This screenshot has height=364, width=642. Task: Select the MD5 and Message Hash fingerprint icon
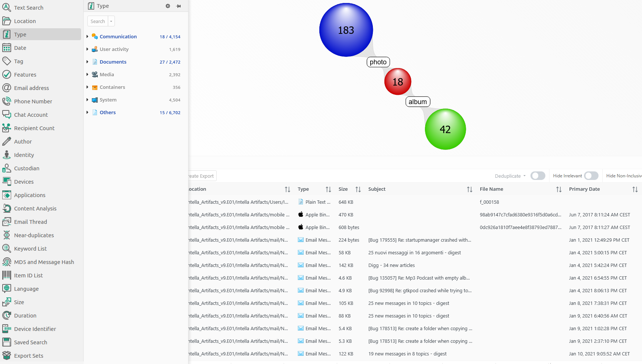7,262
